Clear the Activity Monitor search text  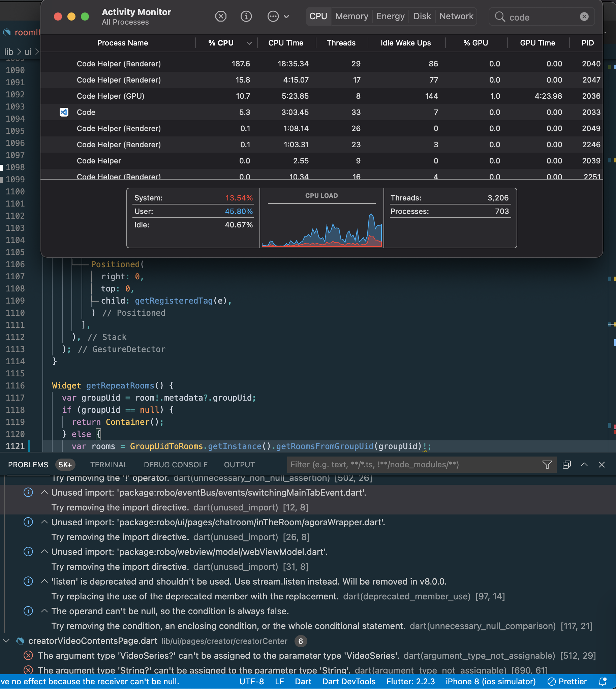point(584,17)
